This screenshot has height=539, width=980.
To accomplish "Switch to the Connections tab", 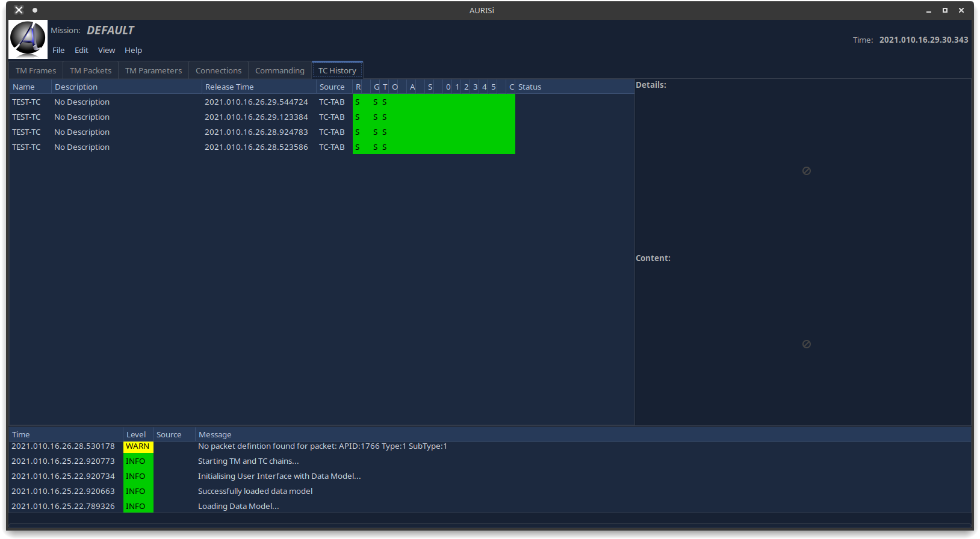I will (219, 70).
